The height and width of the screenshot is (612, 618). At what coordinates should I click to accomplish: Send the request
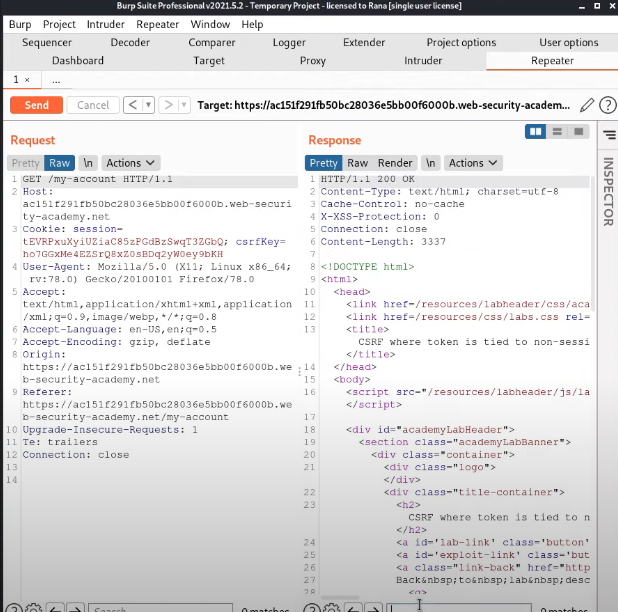pos(37,105)
